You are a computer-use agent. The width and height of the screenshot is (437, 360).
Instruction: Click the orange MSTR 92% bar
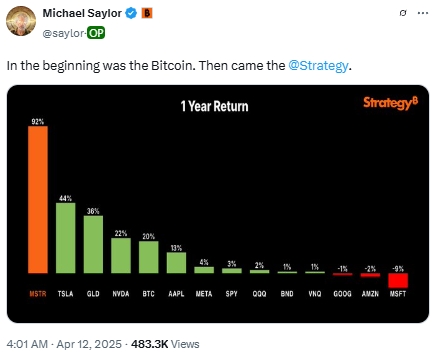click(x=38, y=200)
